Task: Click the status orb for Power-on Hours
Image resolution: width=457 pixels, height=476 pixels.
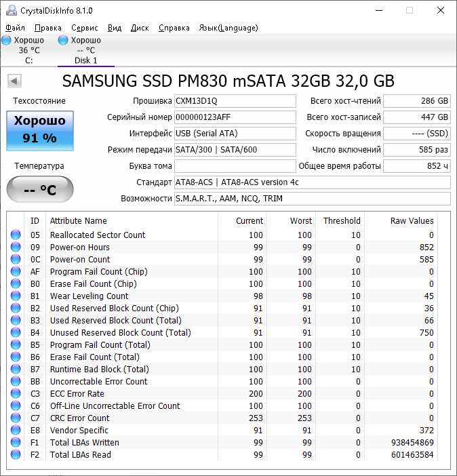Action: (16, 247)
